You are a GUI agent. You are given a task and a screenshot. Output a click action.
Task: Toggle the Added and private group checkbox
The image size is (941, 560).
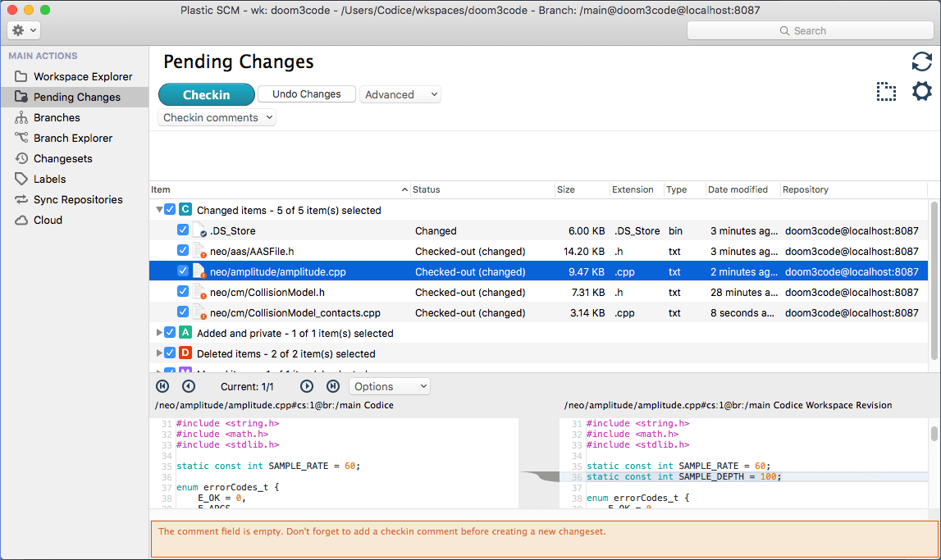coord(170,332)
